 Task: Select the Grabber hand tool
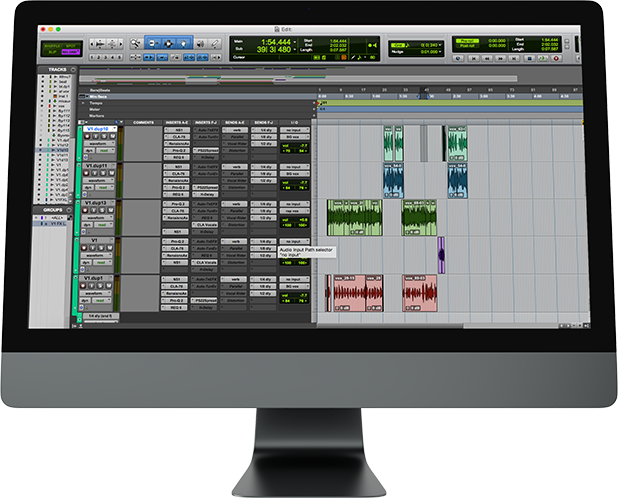[x=184, y=43]
